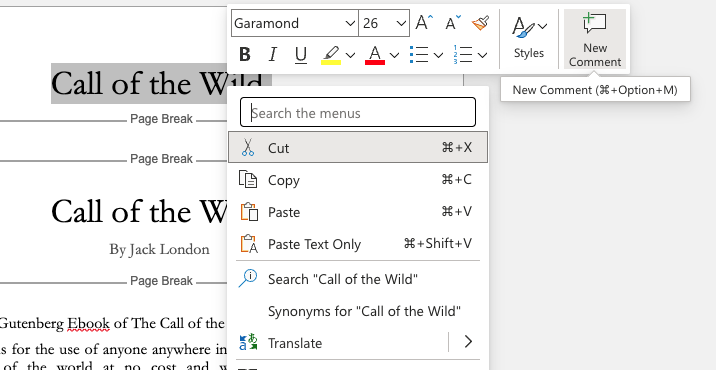Apply yellow text highlight color
716x370 pixels.
click(331, 55)
